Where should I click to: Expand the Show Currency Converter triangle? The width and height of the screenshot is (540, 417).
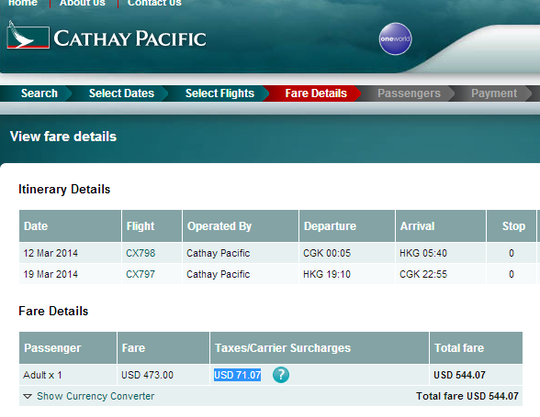[x=28, y=396]
